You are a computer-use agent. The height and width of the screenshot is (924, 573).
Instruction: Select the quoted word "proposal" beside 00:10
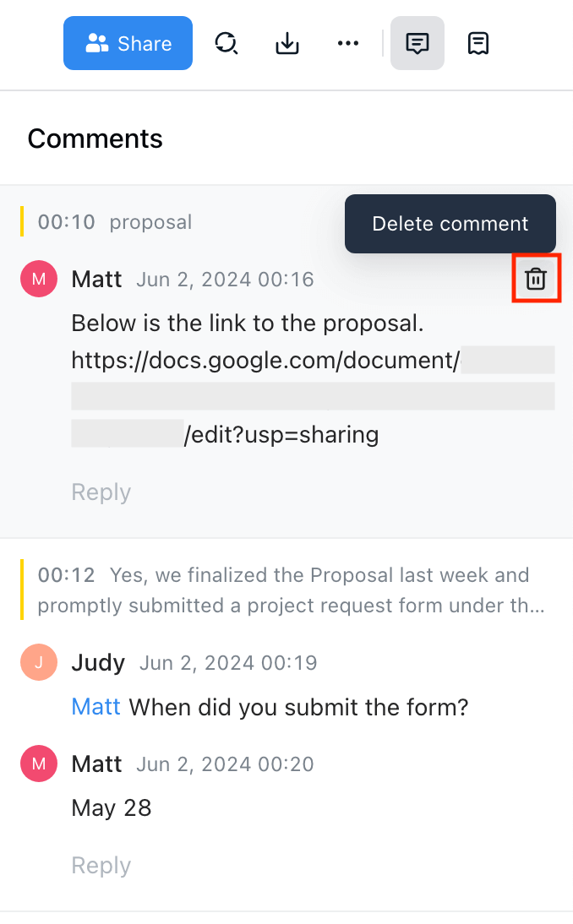coord(150,222)
